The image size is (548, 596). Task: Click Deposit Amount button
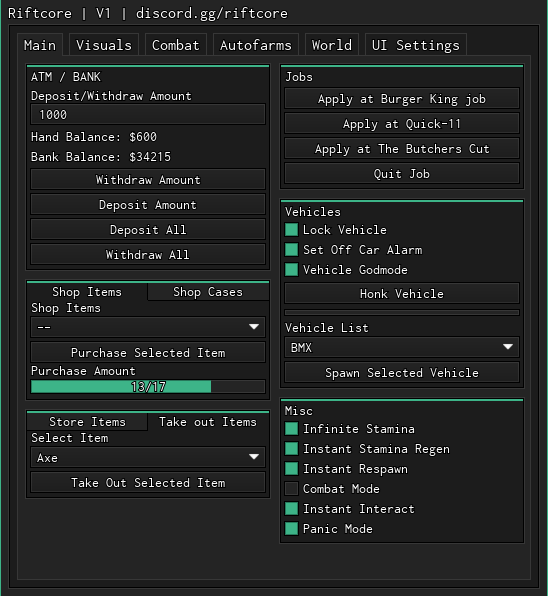(148, 204)
